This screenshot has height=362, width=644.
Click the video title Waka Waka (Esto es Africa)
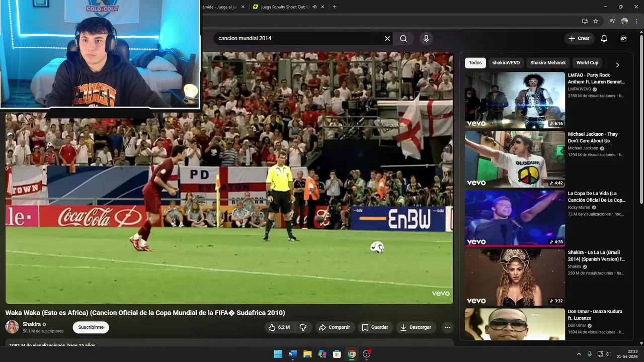coord(145,313)
